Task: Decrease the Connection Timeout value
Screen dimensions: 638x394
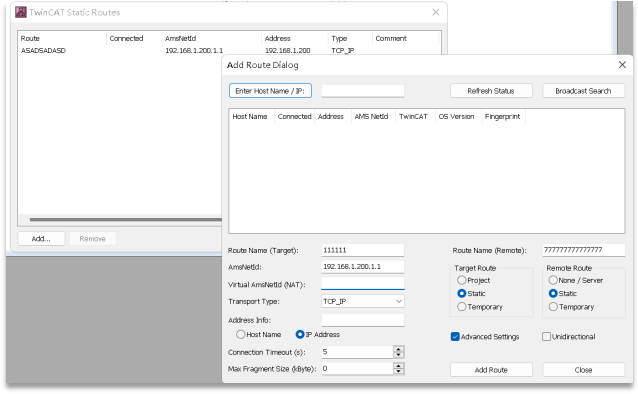Action: [x=399, y=355]
